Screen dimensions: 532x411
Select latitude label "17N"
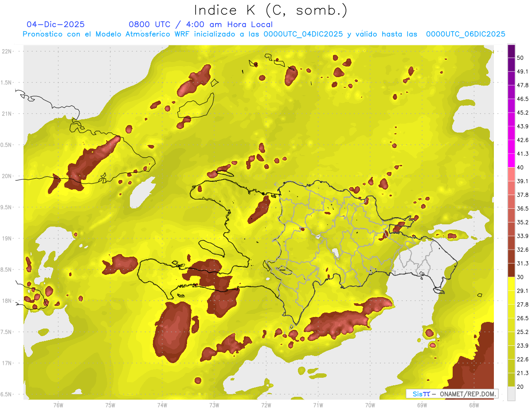pos(7,363)
